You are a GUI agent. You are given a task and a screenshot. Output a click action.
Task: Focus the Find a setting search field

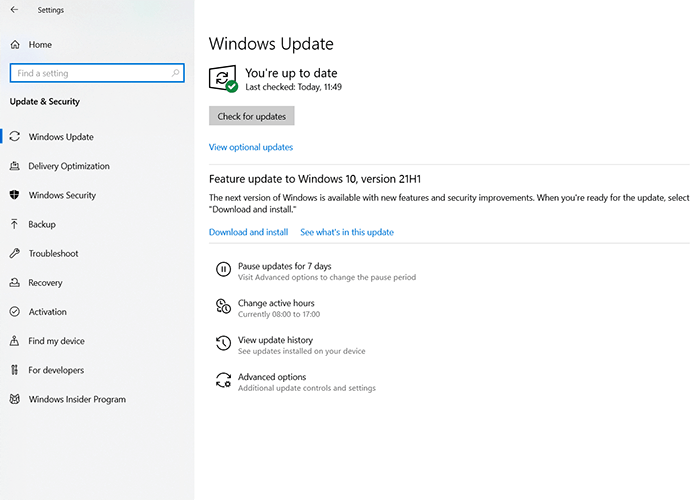click(x=97, y=73)
